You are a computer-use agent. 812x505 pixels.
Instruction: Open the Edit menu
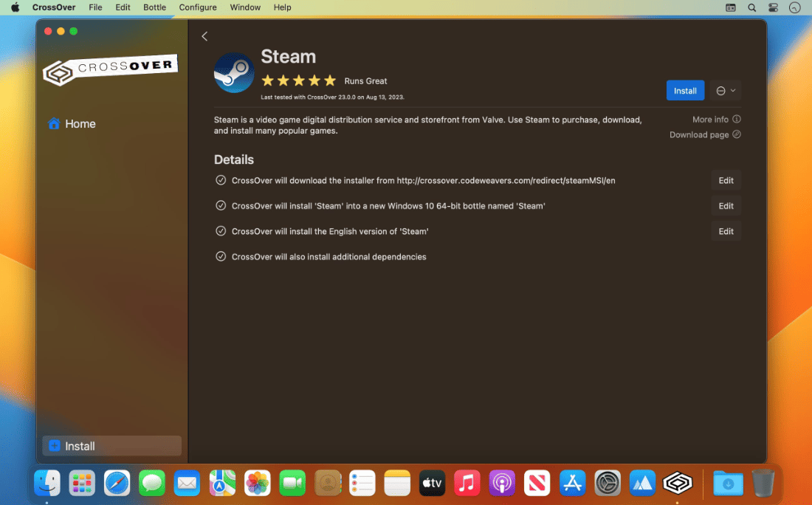coord(123,7)
